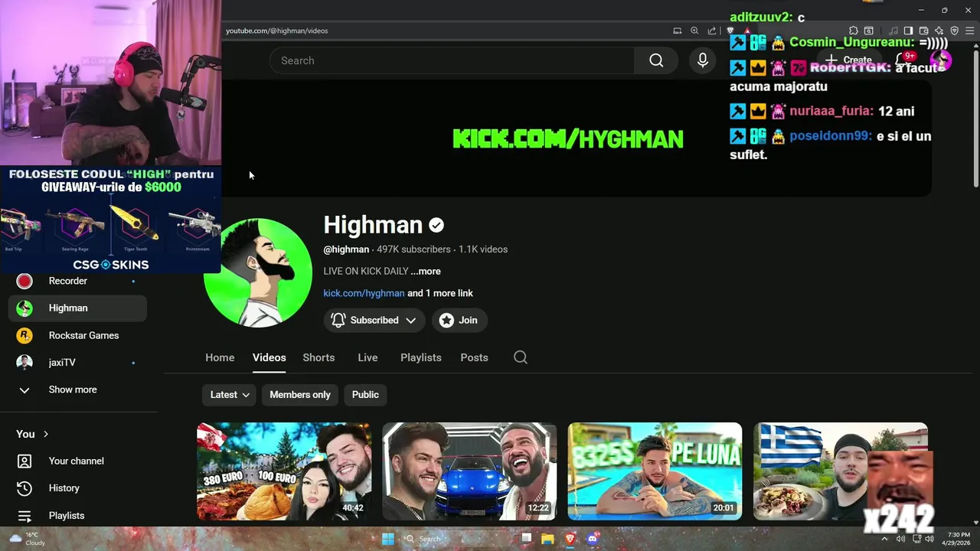Click the Join membership button

459,320
